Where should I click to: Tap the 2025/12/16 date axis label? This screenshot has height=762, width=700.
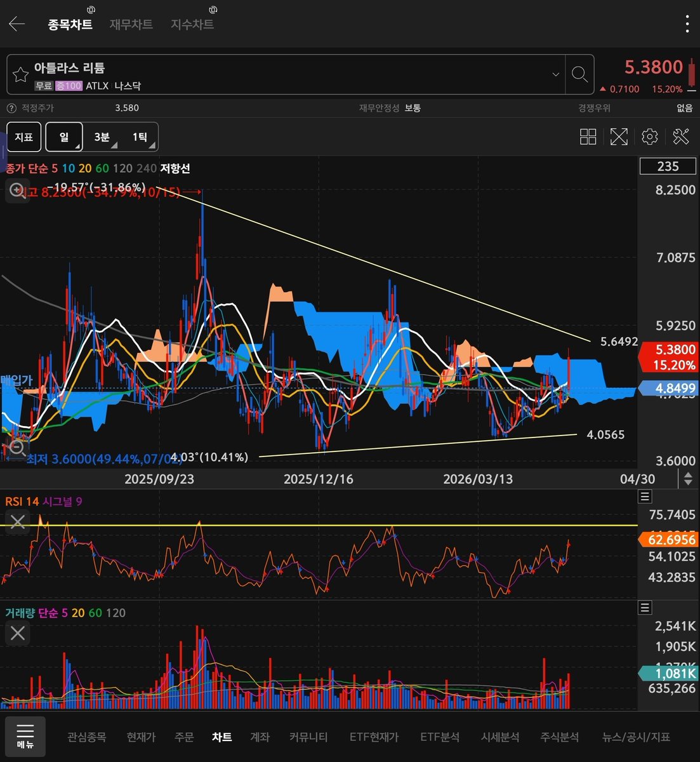tap(318, 479)
